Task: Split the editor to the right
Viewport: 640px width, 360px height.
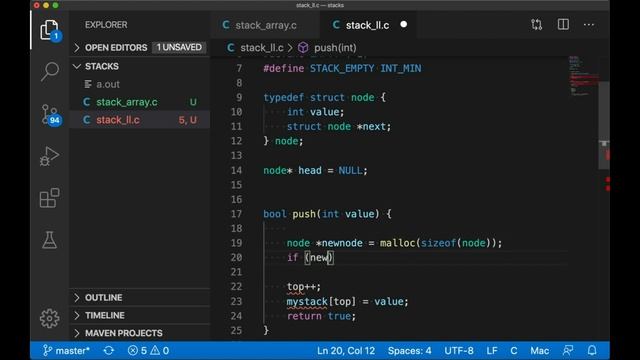Action: (563, 24)
